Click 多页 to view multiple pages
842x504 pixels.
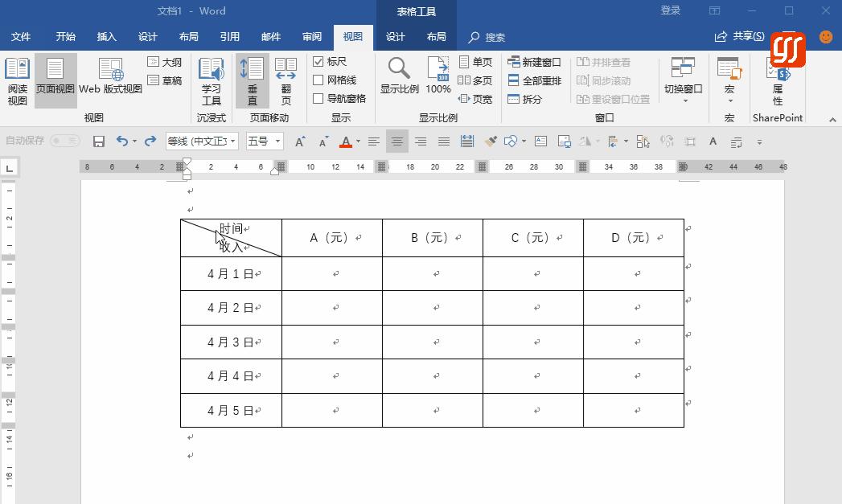(x=475, y=80)
